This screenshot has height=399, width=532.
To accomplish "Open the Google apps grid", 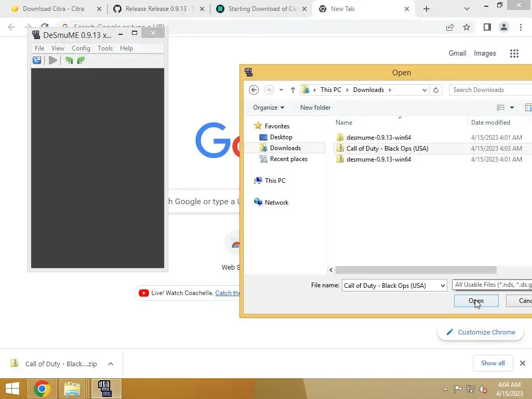I will (514, 54).
